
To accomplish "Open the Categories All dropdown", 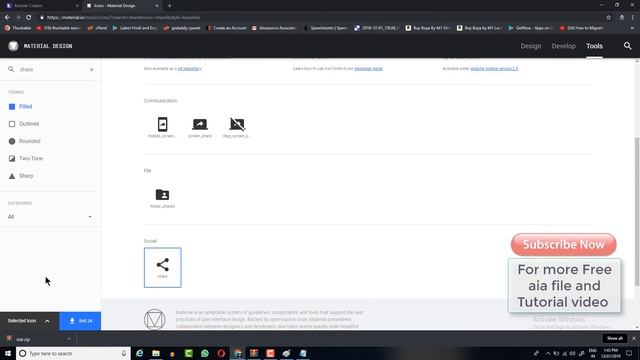I will tap(50, 217).
